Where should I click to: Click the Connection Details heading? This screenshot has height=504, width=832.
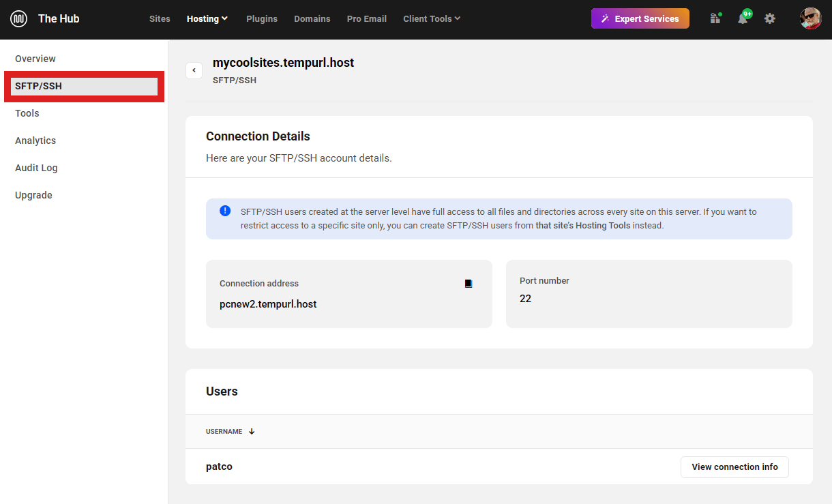pos(258,136)
